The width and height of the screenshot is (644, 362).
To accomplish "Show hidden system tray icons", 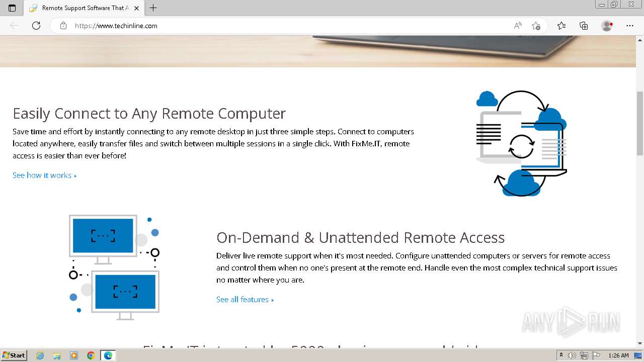I will 561,355.
